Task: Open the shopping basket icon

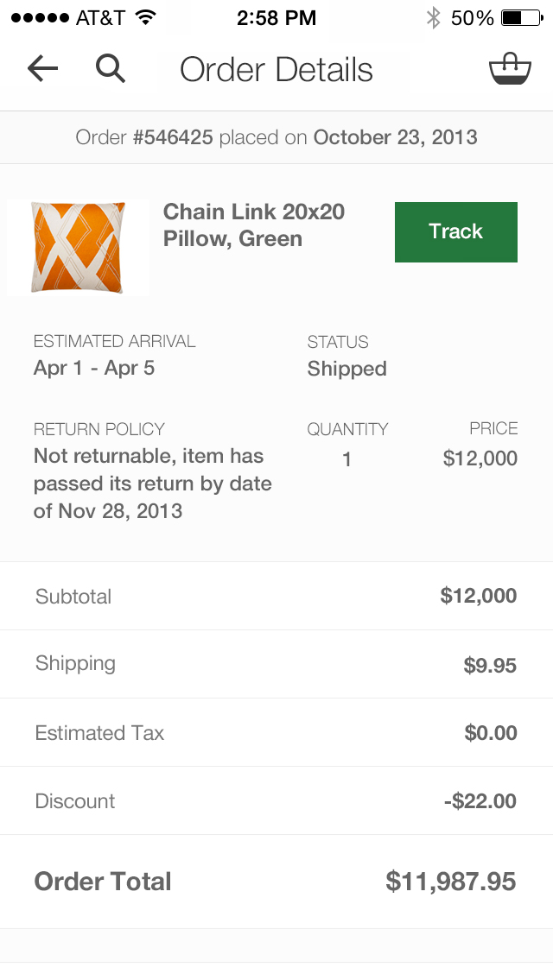Action: click(510, 69)
